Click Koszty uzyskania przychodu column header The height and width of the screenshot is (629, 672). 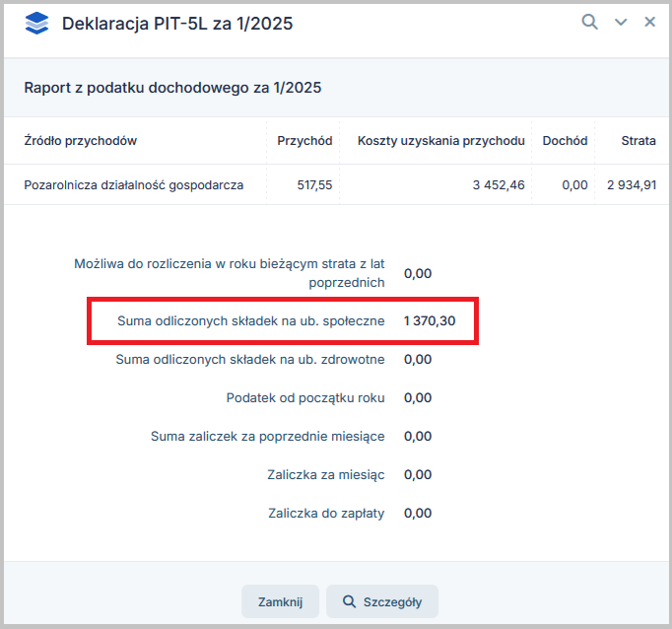[440, 141]
